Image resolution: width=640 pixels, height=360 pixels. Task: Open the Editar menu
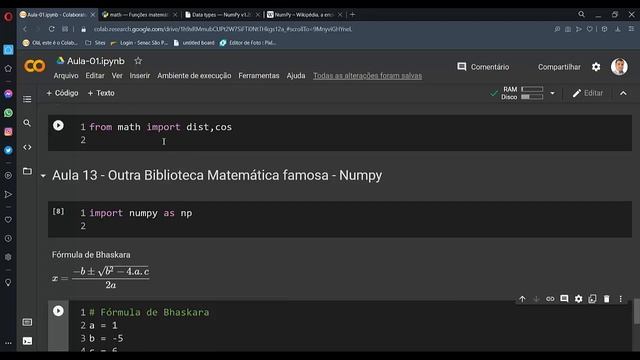coord(95,76)
